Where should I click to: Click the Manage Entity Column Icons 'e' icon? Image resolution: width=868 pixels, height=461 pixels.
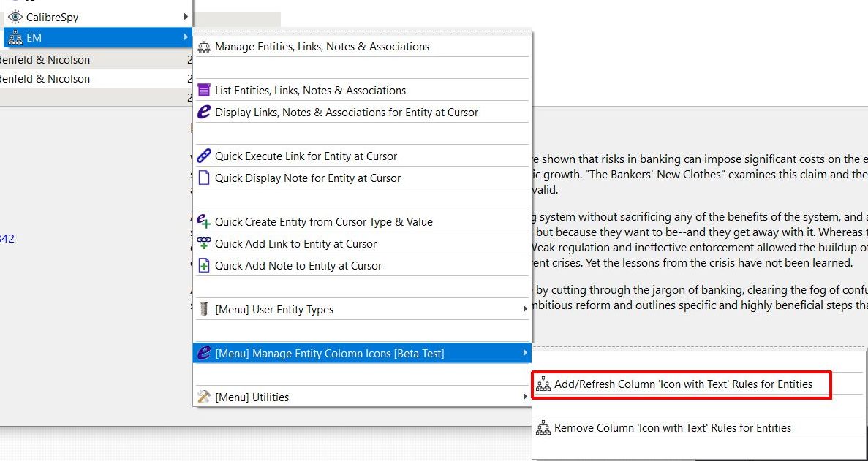[204, 353]
